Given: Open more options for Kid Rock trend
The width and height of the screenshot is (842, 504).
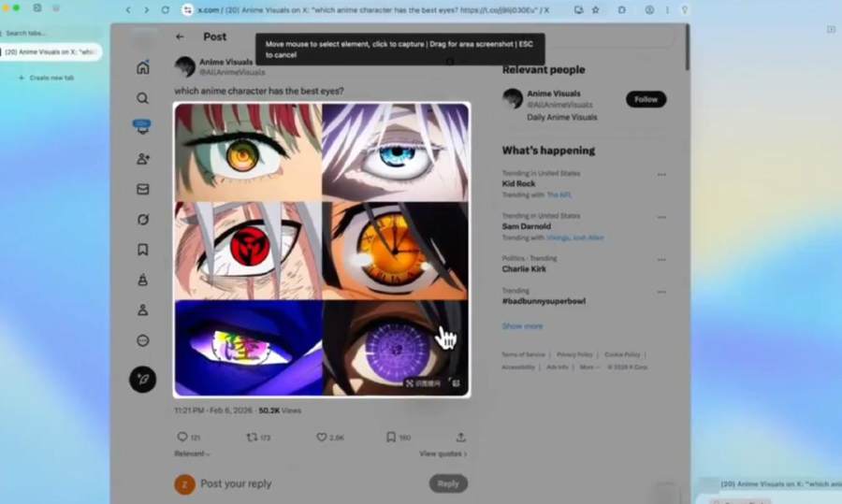Looking at the screenshot, I should (661, 174).
